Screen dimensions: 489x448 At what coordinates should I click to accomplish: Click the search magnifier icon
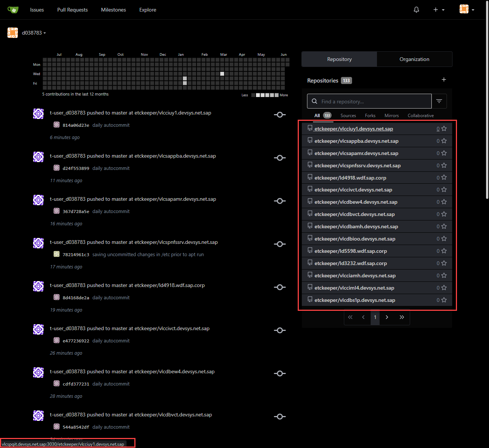(314, 101)
